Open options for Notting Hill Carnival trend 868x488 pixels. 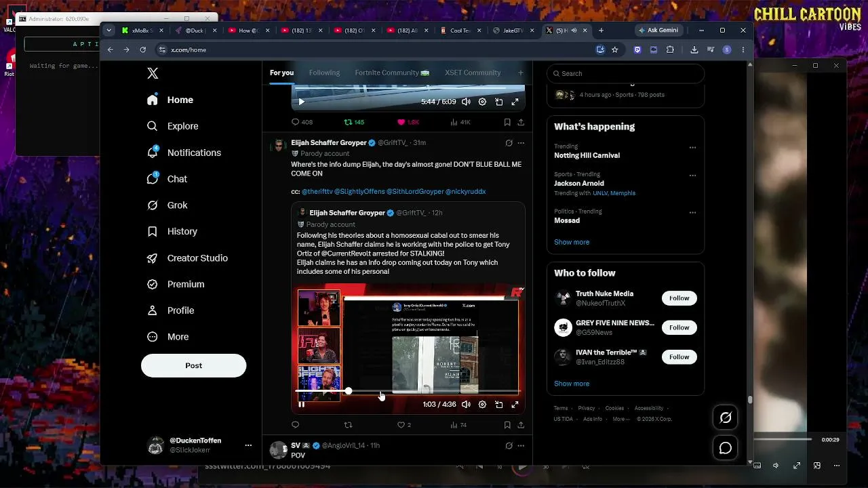point(692,147)
